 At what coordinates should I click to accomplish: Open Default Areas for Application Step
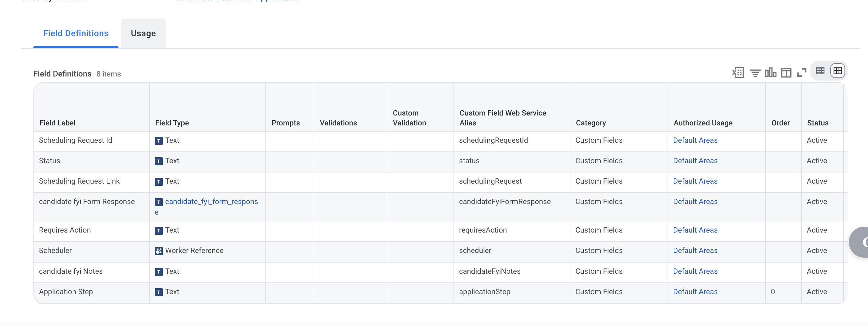tap(695, 292)
